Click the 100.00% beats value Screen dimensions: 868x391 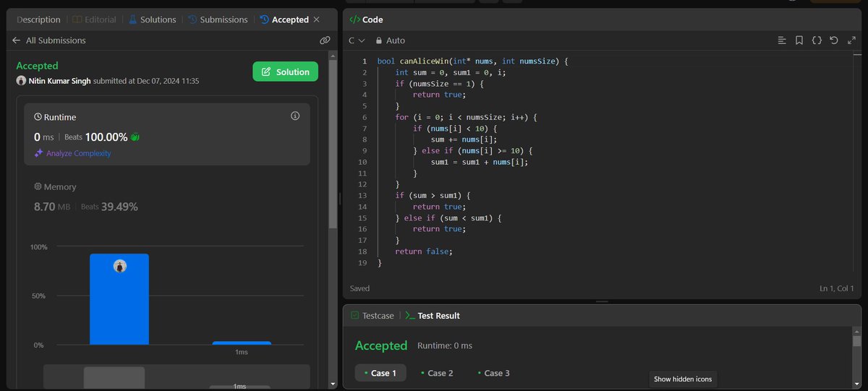(106, 137)
